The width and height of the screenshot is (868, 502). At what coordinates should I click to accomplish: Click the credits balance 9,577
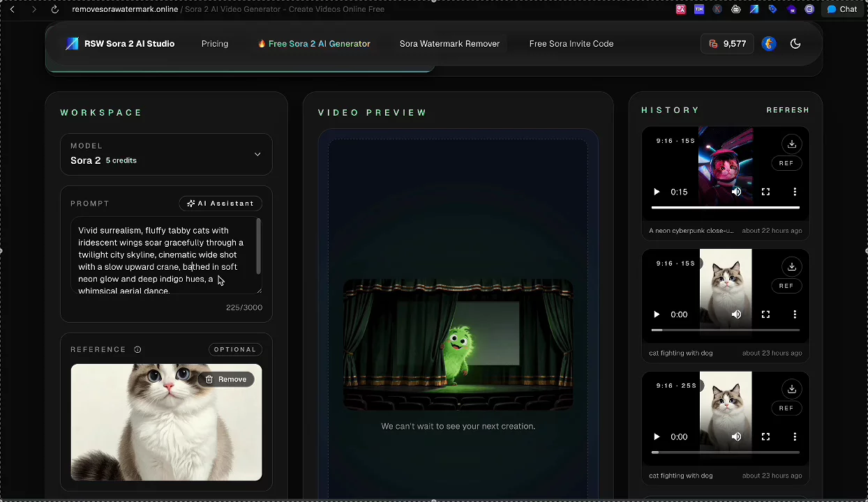point(727,44)
